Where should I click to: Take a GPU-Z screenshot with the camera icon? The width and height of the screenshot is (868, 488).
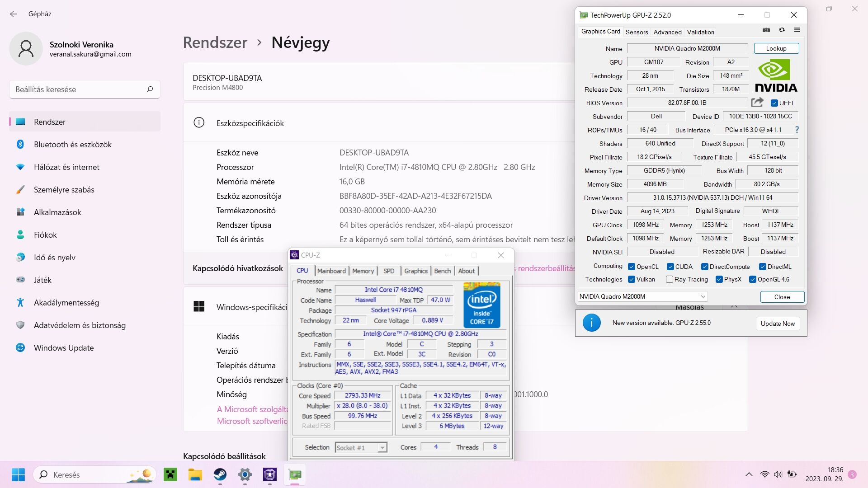[x=766, y=30]
